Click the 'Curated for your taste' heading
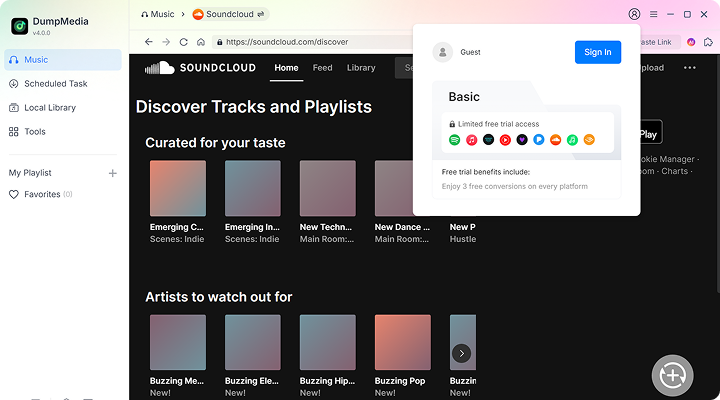This screenshot has width=720, height=400. click(x=215, y=143)
